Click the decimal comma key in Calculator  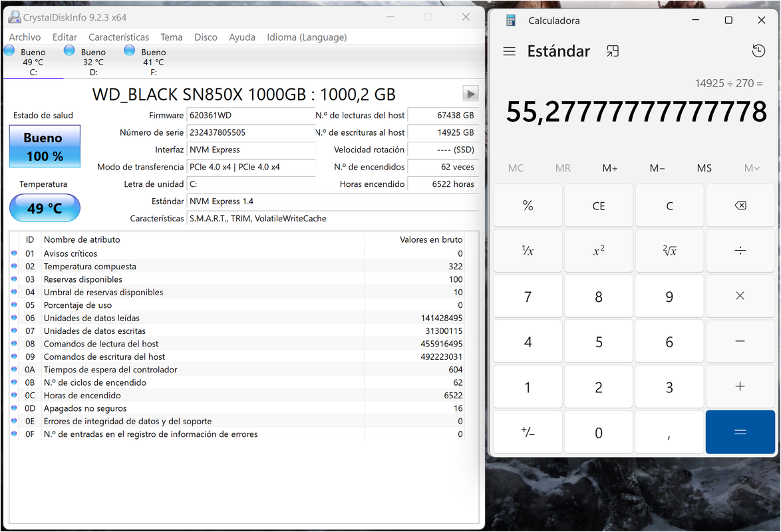click(669, 432)
